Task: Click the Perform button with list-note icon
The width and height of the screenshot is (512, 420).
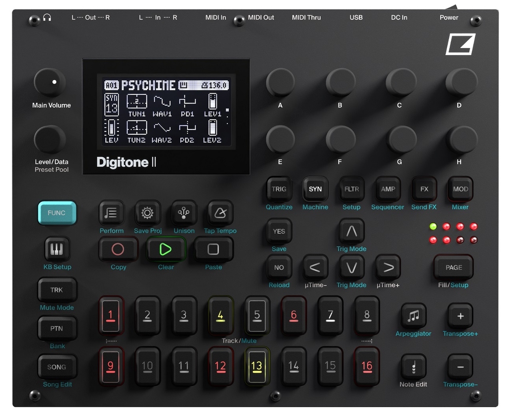Action: point(111,213)
